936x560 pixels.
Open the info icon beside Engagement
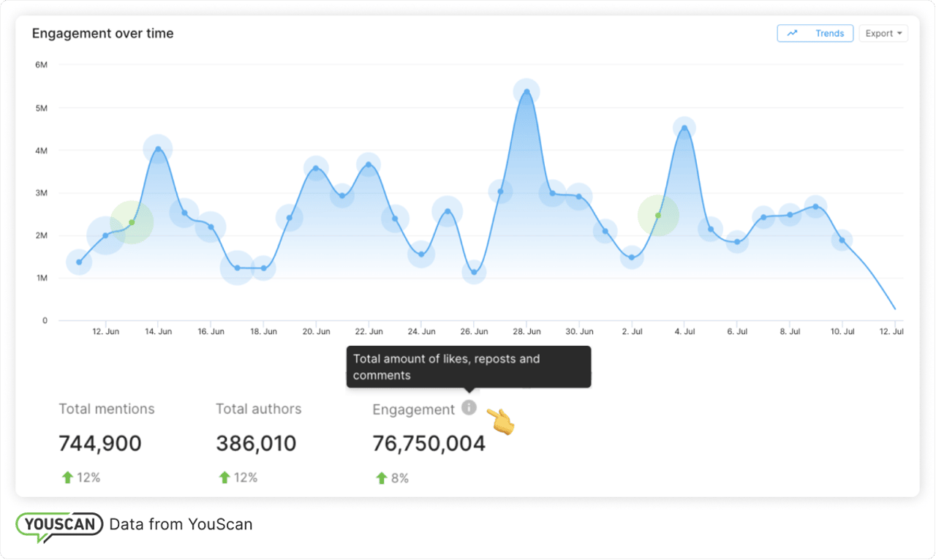(x=469, y=408)
